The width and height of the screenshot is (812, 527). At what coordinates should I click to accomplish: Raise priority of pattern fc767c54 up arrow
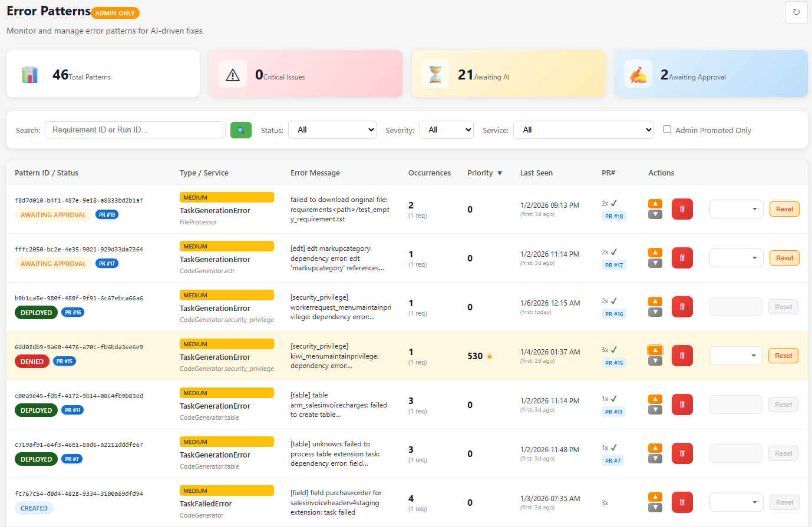click(x=655, y=497)
